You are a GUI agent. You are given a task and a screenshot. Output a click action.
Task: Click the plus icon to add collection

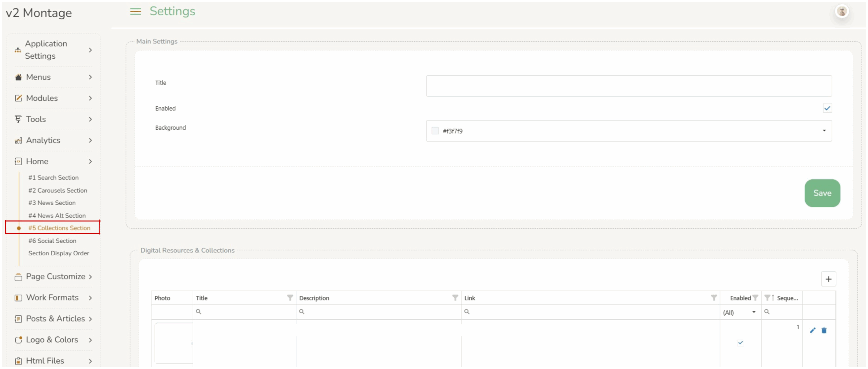(x=828, y=279)
